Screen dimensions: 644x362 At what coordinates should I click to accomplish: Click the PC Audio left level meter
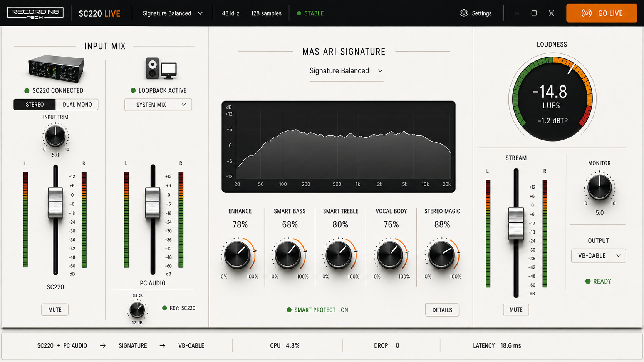(126, 219)
